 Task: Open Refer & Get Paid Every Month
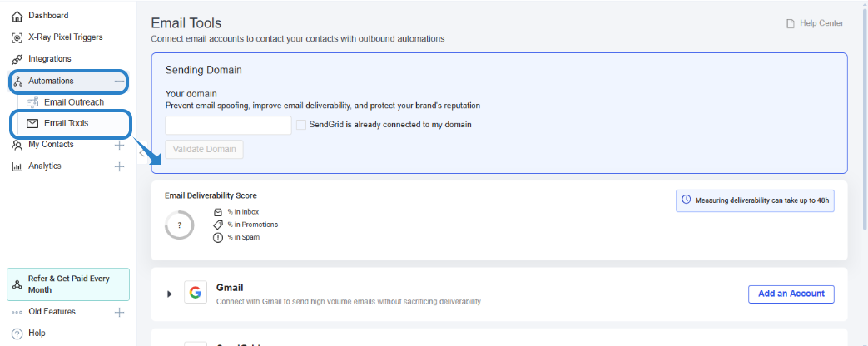[x=68, y=284]
